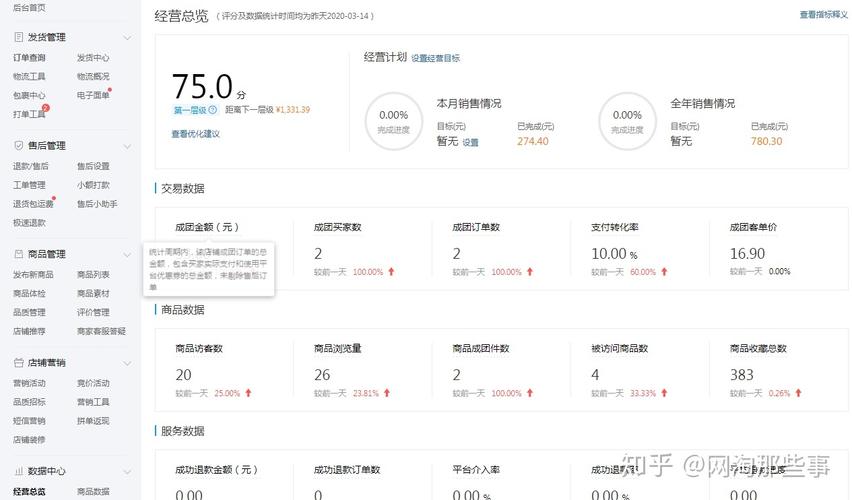Click 商品收藏总数 value 383

click(742, 375)
